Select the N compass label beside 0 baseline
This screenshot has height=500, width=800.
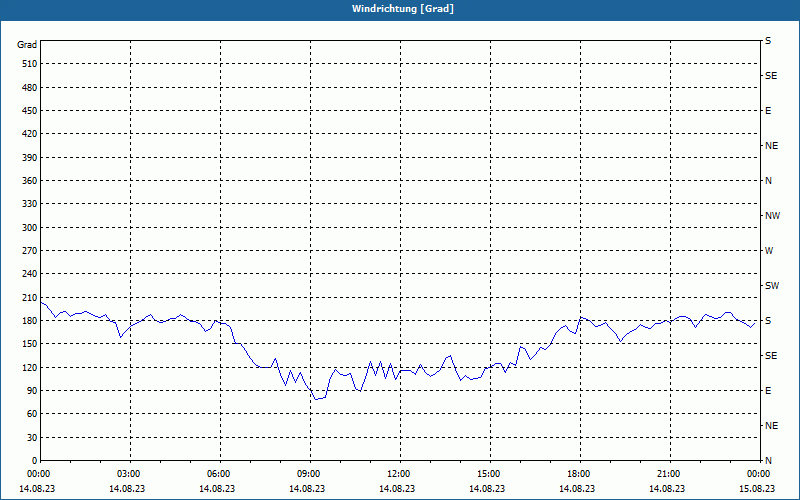tap(768, 461)
